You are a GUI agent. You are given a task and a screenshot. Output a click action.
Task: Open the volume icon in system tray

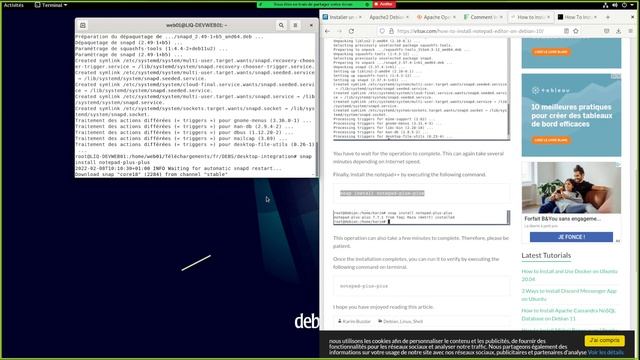point(615,5)
